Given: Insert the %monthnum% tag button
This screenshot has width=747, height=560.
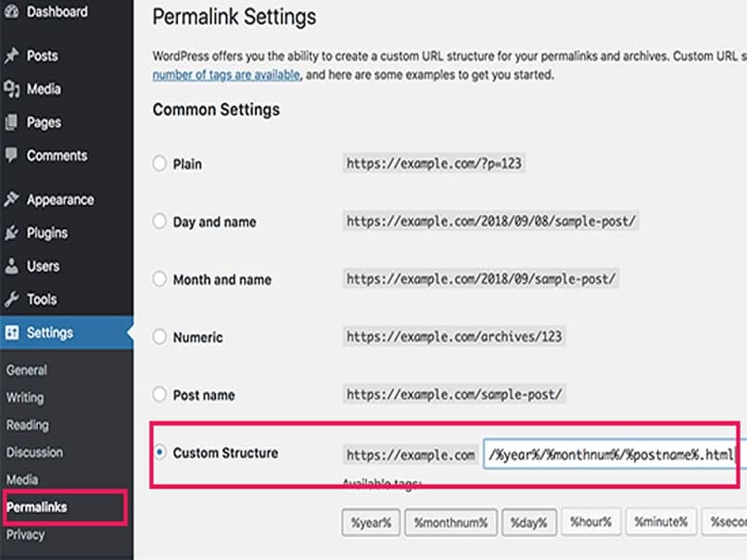Looking at the screenshot, I should tap(453, 523).
